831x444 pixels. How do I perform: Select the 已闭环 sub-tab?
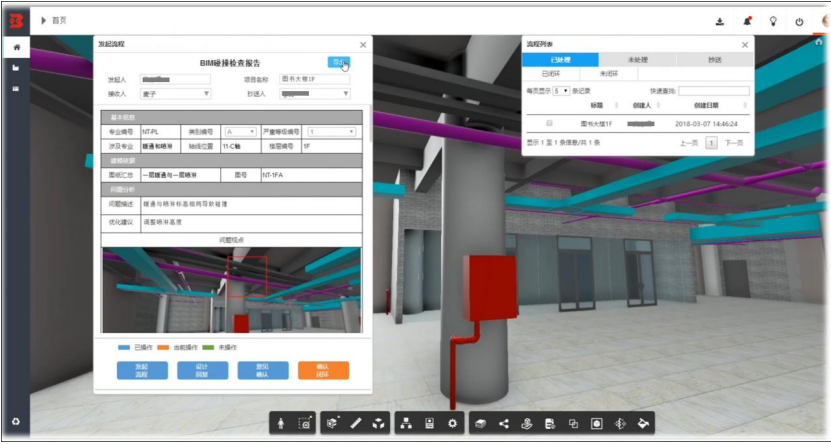[x=551, y=74]
